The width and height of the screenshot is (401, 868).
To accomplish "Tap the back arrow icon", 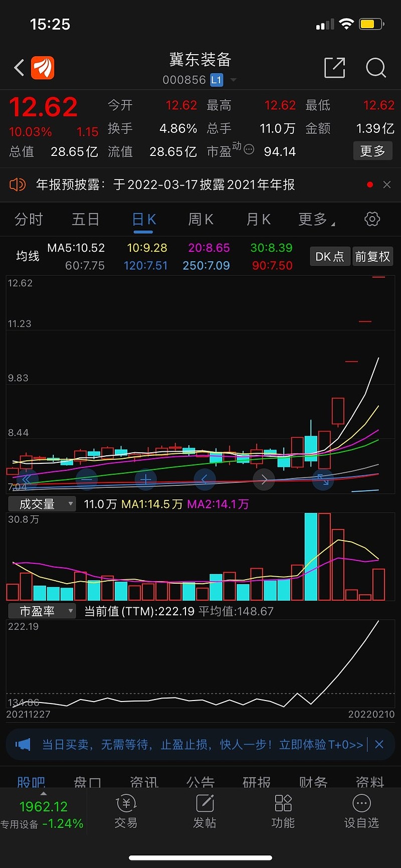I will click(x=19, y=68).
